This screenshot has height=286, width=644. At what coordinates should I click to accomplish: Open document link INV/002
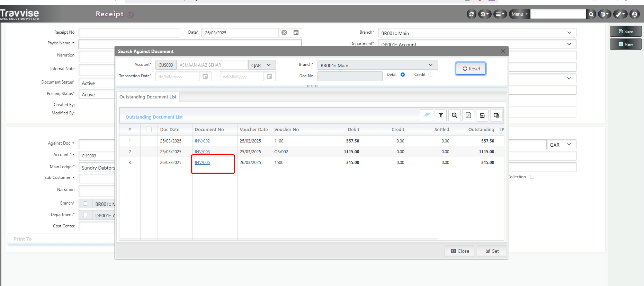[x=202, y=141]
